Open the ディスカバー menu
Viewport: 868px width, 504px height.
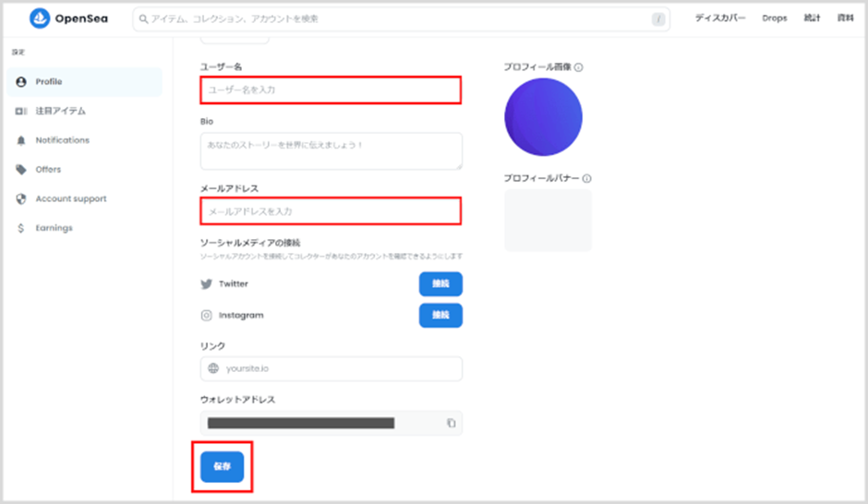(719, 18)
